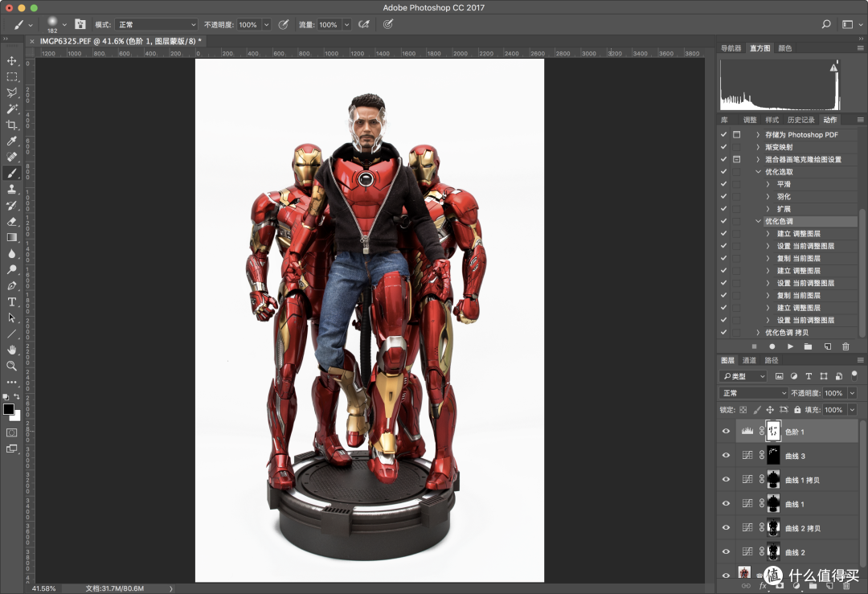Select the 优化色调 拷贝 action
Viewport: 868px width, 594px height.
(x=787, y=333)
